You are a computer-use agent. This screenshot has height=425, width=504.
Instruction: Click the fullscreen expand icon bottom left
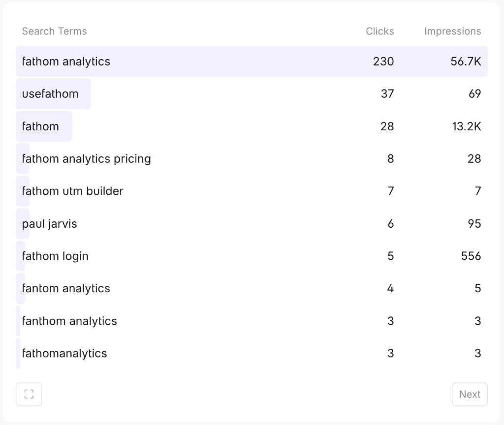[29, 394]
